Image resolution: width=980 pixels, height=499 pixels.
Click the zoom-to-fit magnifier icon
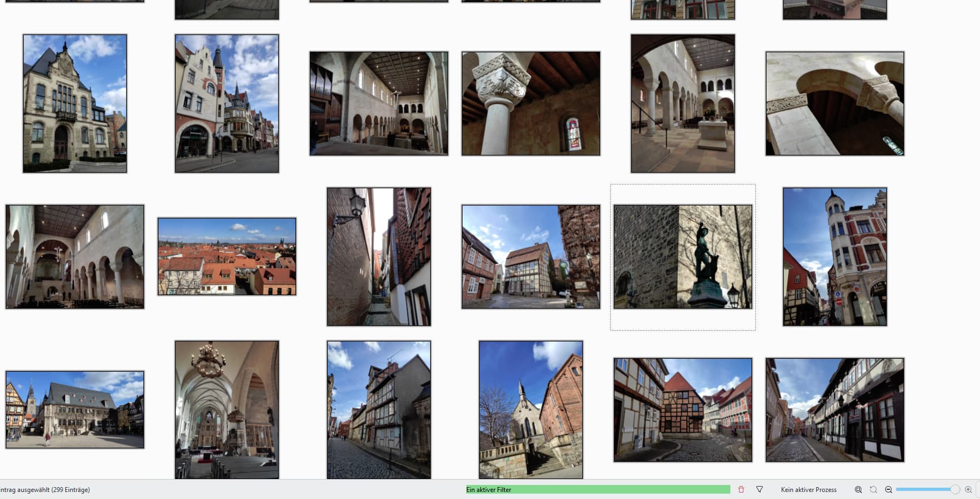pyautogui.click(x=858, y=489)
